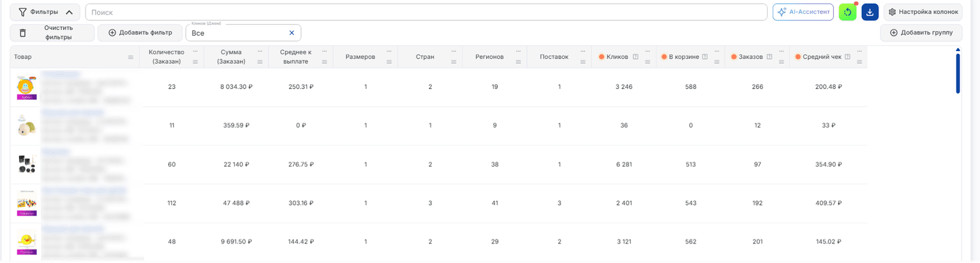Image resolution: width=980 pixels, height=263 pixels.
Task: Click help icon next to Средний чек
Action: coord(847,57)
